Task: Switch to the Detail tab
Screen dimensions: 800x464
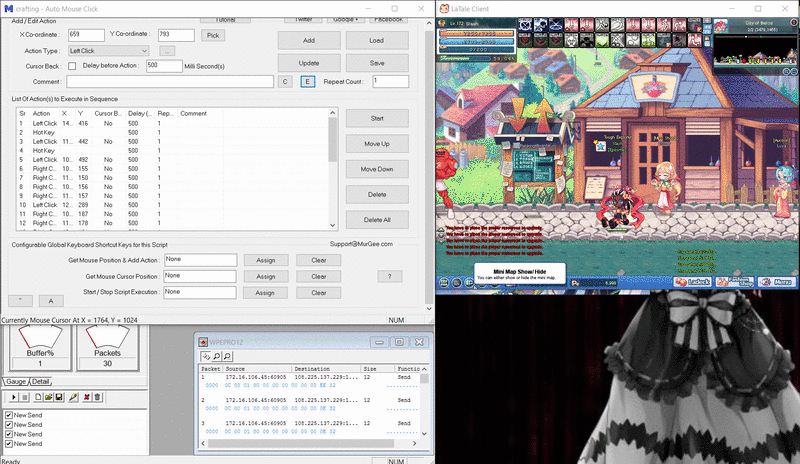Action: point(40,381)
